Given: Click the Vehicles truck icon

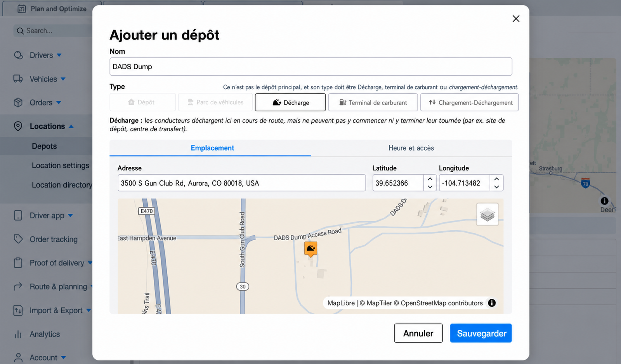Looking at the screenshot, I should [x=18, y=79].
